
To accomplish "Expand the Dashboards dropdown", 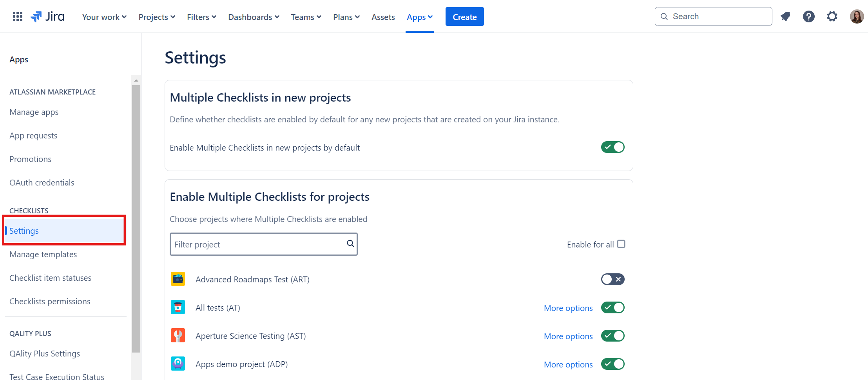I will [x=254, y=17].
